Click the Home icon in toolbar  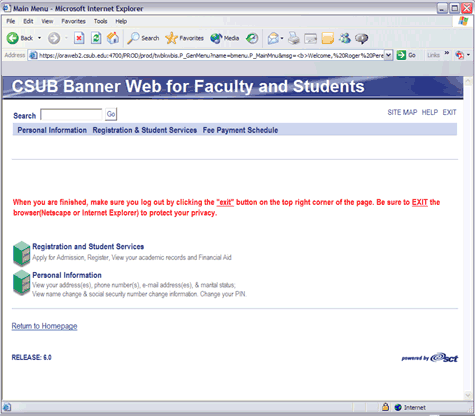tap(113, 38)
